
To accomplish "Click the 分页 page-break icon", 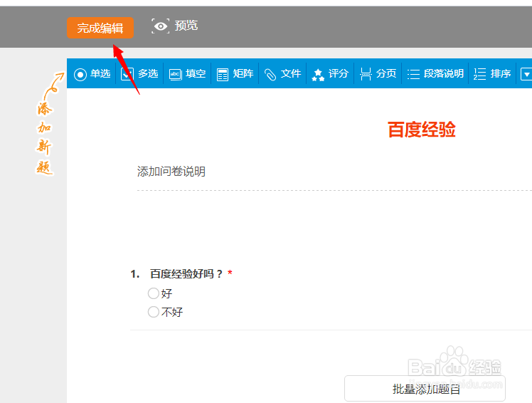I will 366,74.
